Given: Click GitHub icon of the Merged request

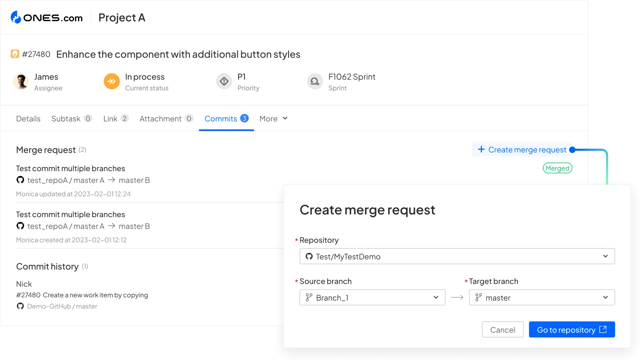Looking at the screenshot, I should click(x=20, y=180).
